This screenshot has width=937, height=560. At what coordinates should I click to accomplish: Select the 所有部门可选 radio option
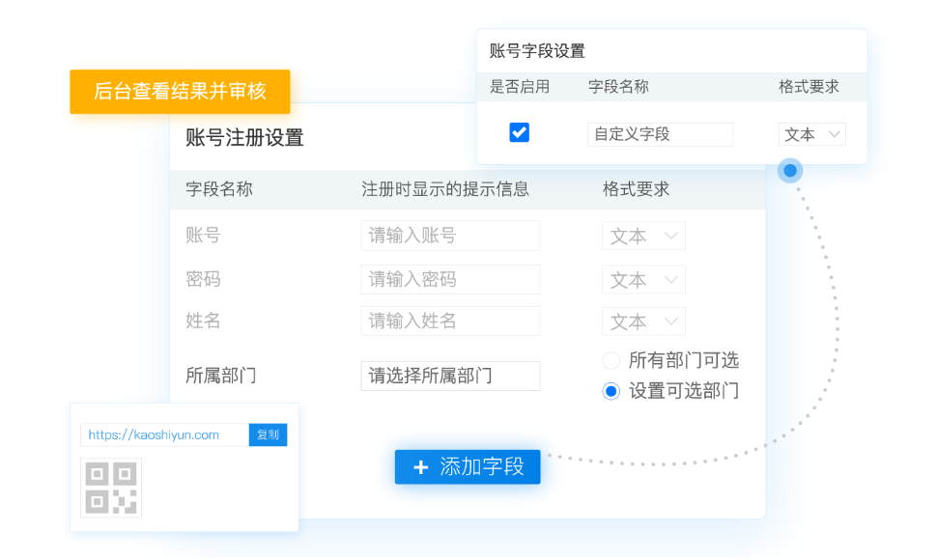610,361
